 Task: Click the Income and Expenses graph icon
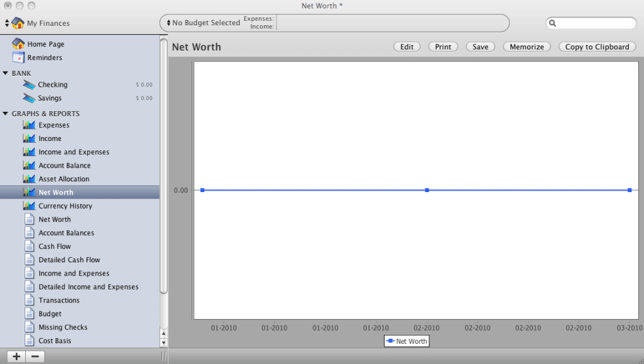coord(29,152)
